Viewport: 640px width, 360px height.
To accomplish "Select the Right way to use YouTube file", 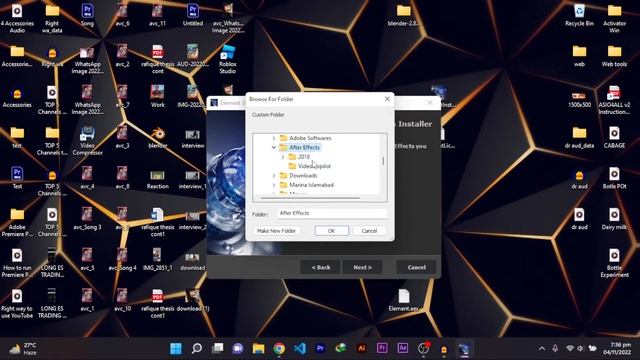I will point(17,304).
